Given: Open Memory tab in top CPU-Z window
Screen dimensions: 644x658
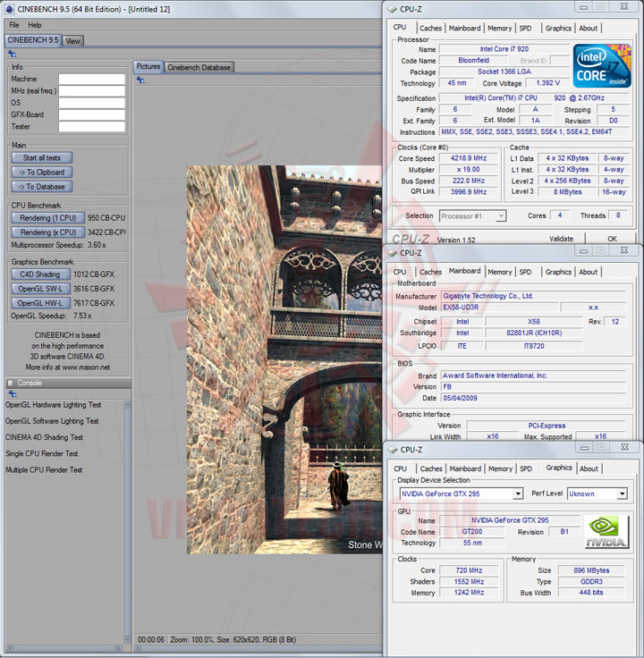Looking at the screenshot, I should click(500, 28).
